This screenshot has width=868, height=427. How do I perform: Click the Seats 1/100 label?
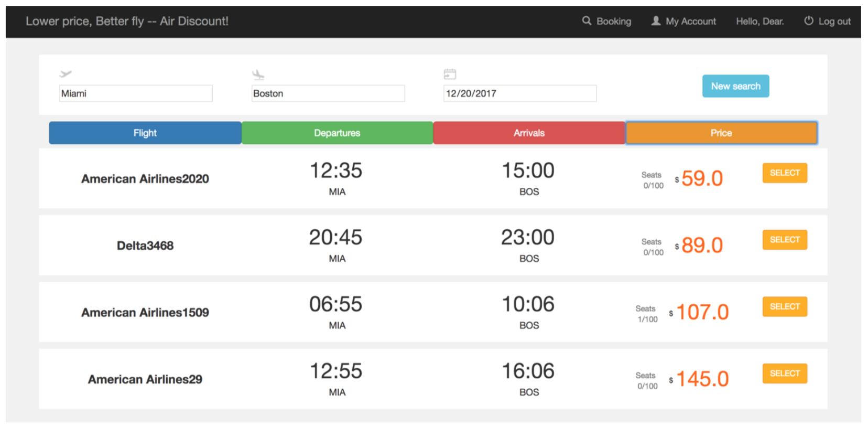tap(646, 314)
